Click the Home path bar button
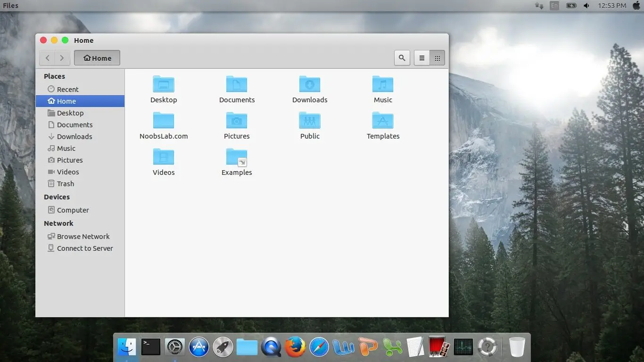This screenshot has width=644, height=362. click(97, 58)
